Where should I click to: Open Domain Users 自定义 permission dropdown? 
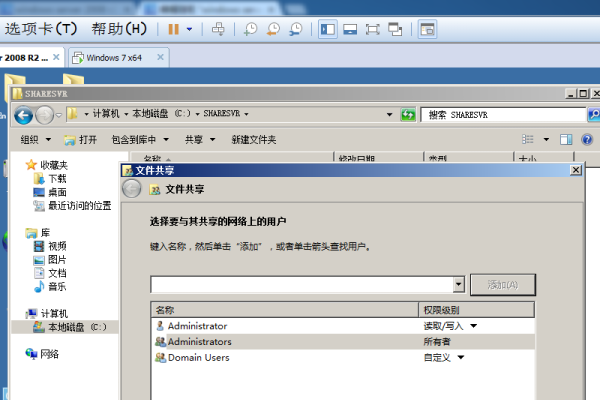click(461, 358)
